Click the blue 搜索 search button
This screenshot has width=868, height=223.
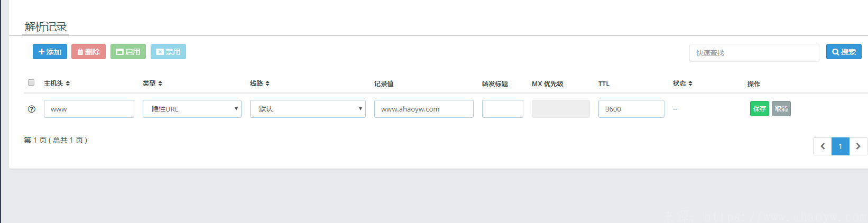tap(844, 52)
